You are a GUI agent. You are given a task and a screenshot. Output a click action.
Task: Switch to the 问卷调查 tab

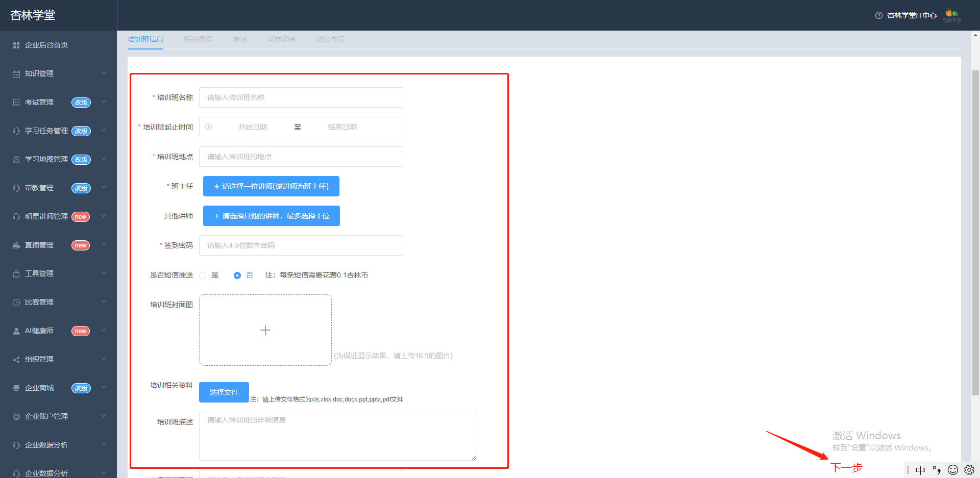click(x=282, y=39)
